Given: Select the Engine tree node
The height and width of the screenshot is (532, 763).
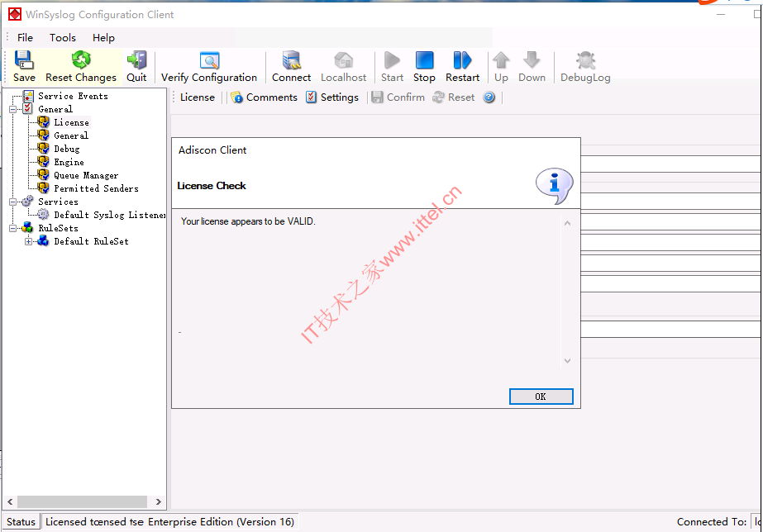Looking at the screenshot, I should coord(69,162).
